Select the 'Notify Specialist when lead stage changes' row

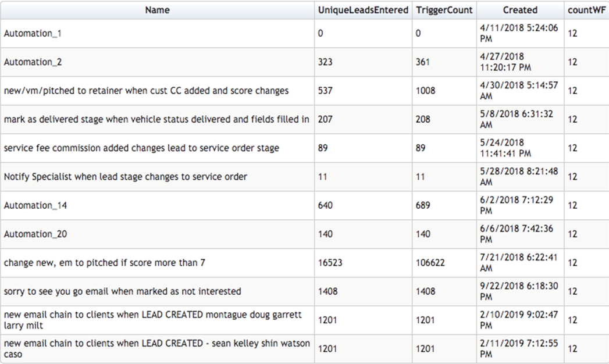125,177
